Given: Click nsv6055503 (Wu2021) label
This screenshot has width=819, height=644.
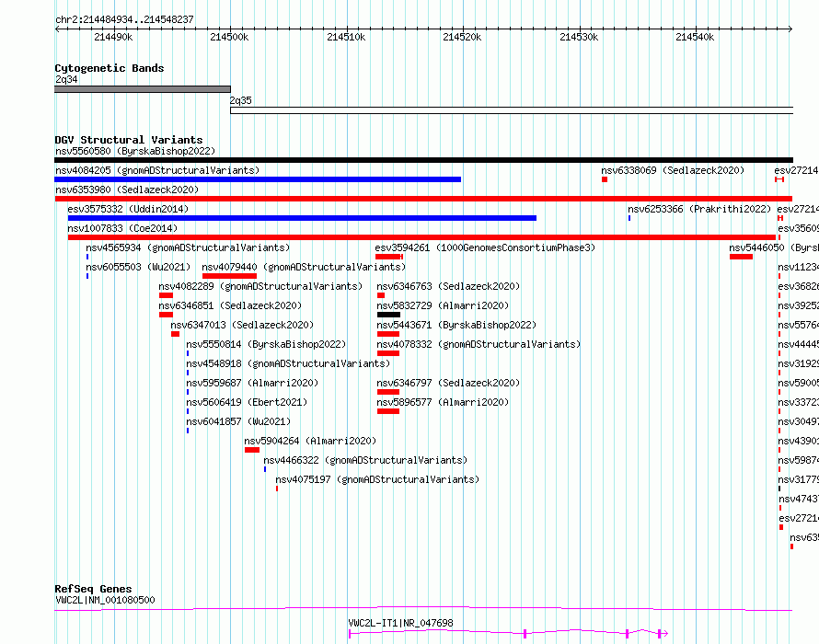Looking at the screenshot, I should [x=138, y=267].
